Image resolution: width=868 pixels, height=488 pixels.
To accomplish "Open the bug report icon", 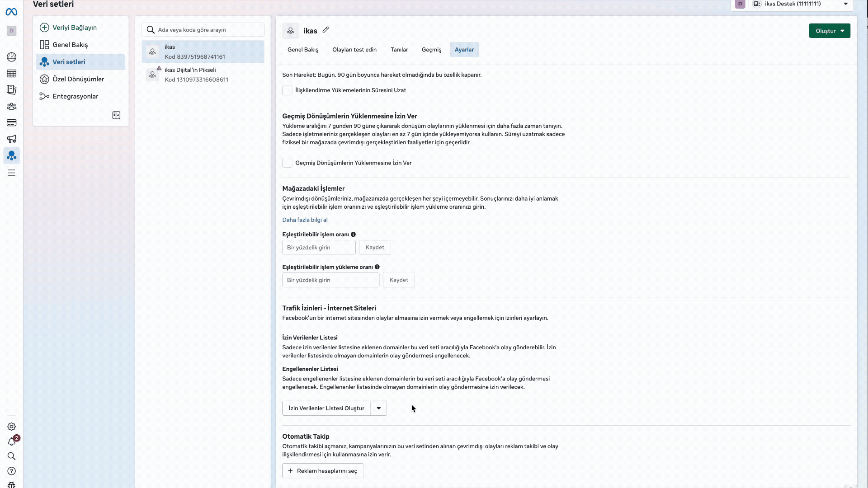I will click(x=11, y=484).
